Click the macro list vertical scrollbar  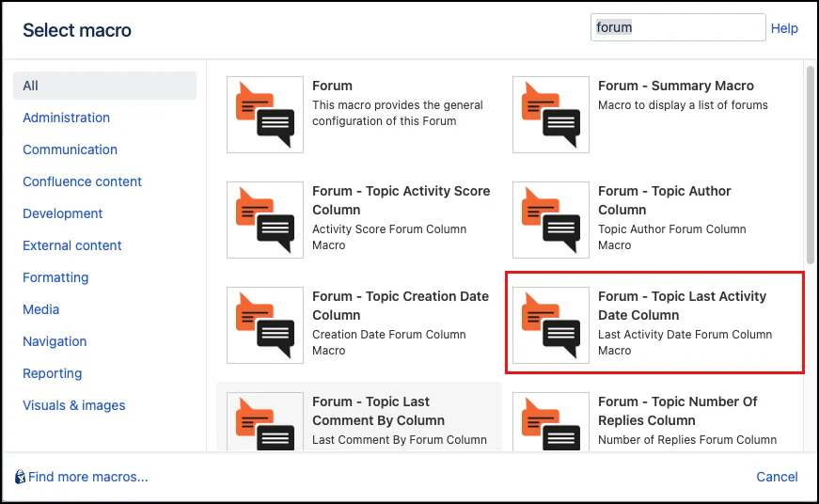point(811,165)
